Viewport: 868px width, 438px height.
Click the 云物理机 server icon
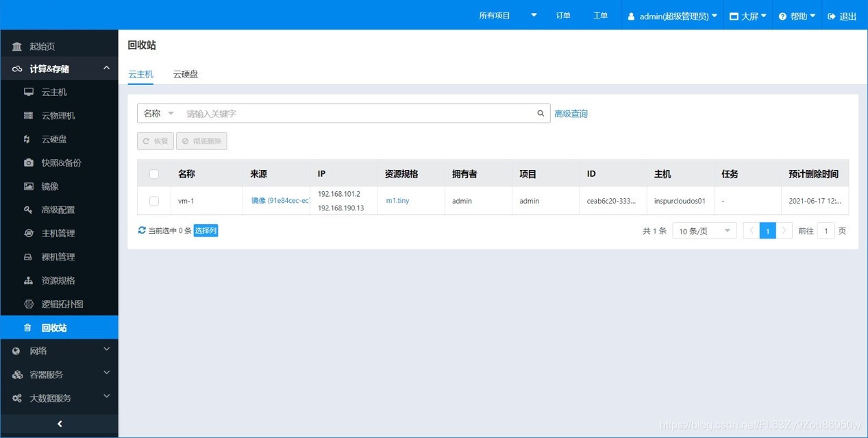(x=29, y=116)
